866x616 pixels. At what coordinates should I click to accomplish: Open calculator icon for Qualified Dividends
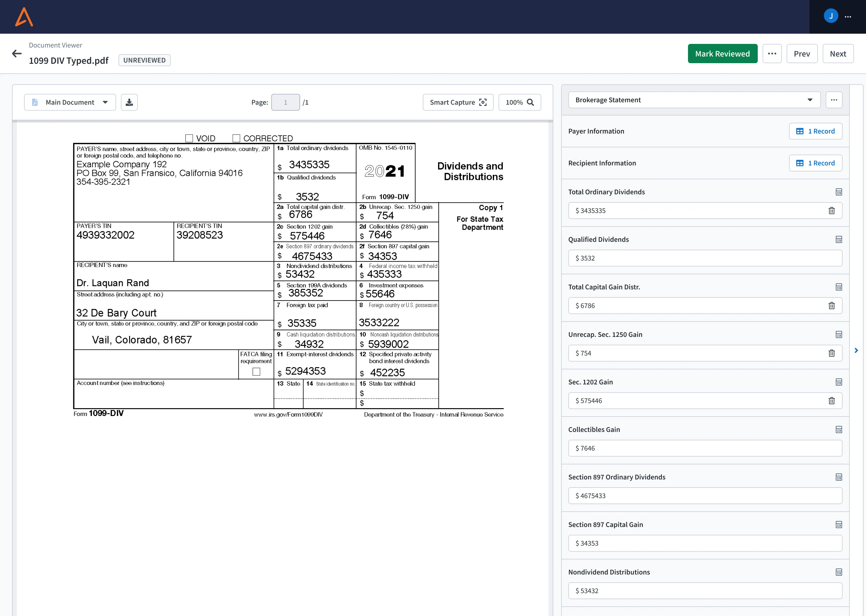tap(839, 239)
